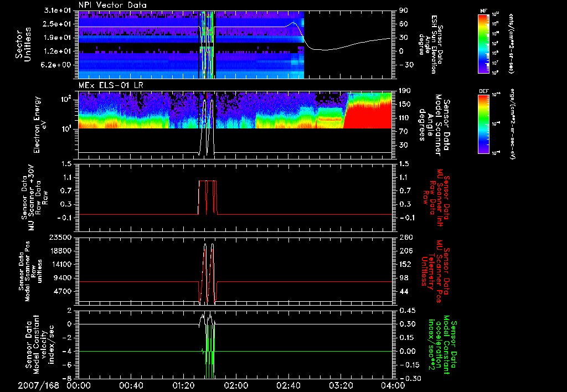Click the "ergs/(cm**2-sr-sec-eV)" units label
The height and width of the screenshot is (392, 567).
pos(512,125)
